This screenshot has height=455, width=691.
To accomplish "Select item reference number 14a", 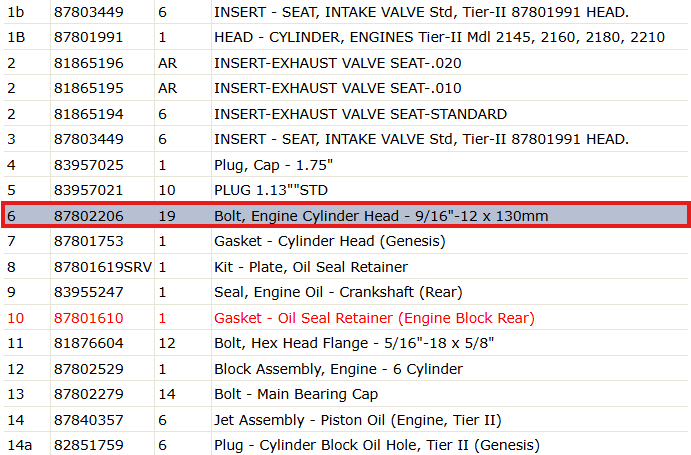I will coord(19,445).
